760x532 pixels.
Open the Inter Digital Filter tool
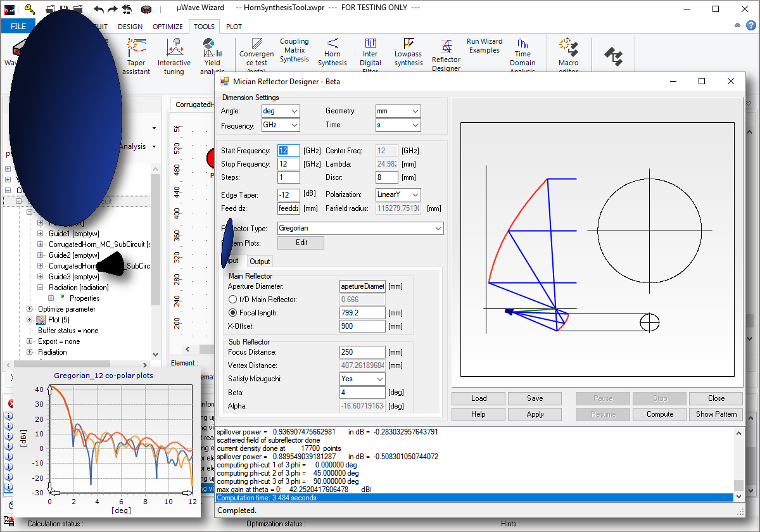click(370, 56)
